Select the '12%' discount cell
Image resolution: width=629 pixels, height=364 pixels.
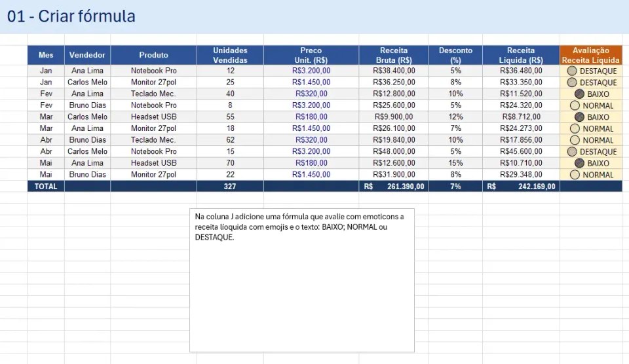coord(455,117)
